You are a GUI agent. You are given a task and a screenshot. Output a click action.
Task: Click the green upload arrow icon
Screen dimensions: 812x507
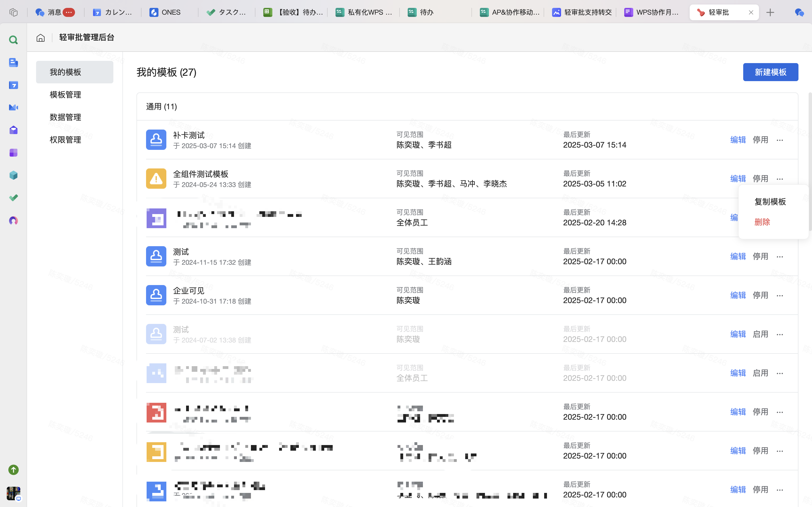(x=14, y=470)
